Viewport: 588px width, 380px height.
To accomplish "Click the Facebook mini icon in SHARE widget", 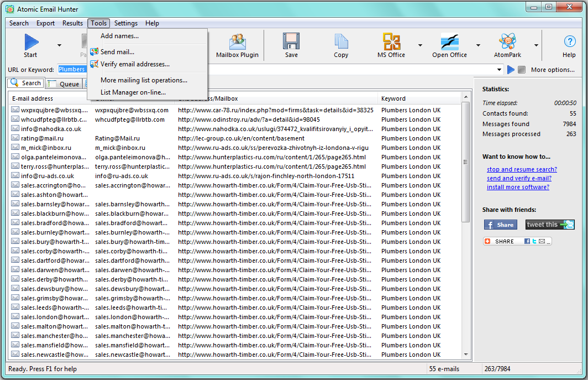I will (527, 242).
